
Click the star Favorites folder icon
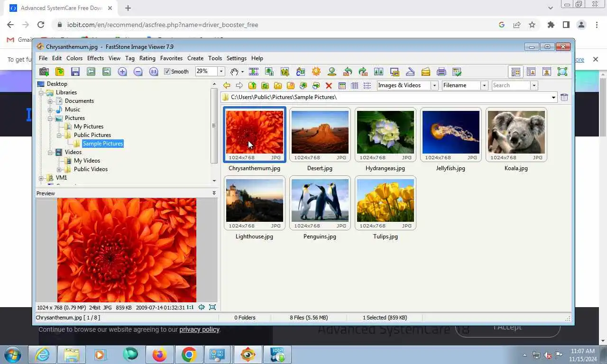click(x=278, y=85)
